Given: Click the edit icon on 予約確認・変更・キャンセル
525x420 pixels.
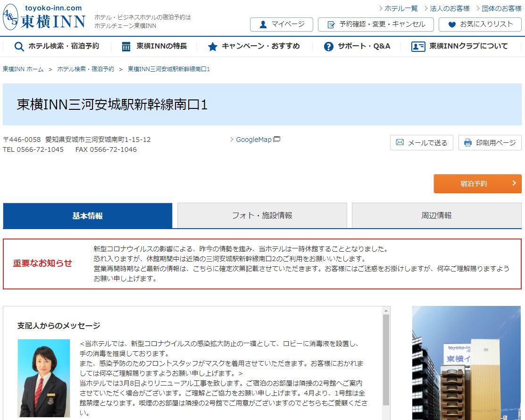Looking at the screenshot, I should click(x=331, y=25).
